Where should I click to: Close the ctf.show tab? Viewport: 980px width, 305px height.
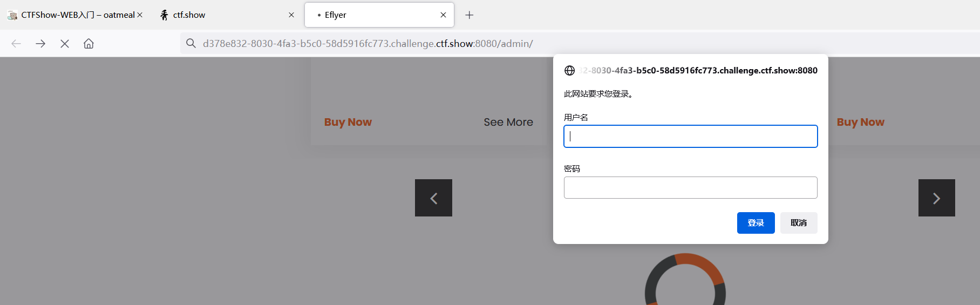[291, 15]
